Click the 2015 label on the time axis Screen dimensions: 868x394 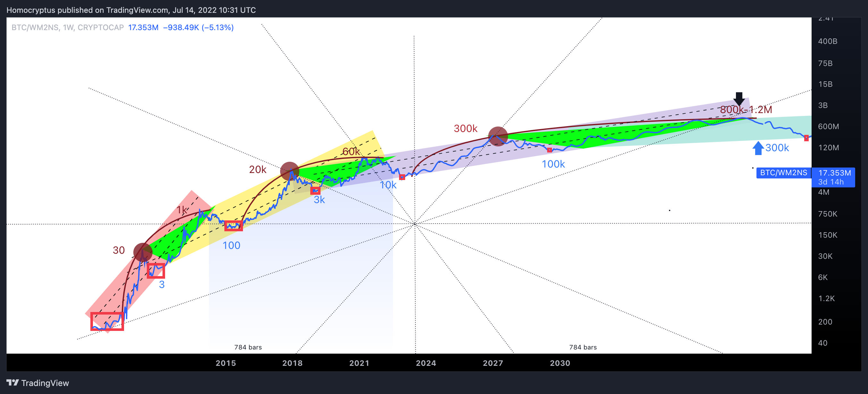(x=226, y=363)
